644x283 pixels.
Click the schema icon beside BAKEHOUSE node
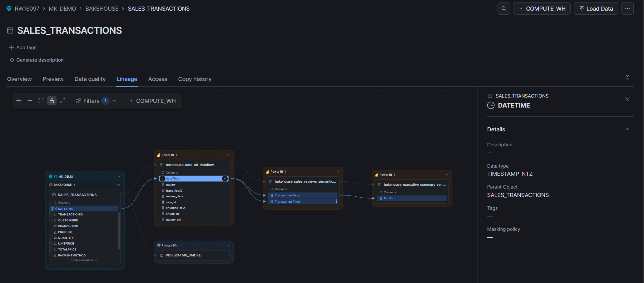click(x=51, y=185)
